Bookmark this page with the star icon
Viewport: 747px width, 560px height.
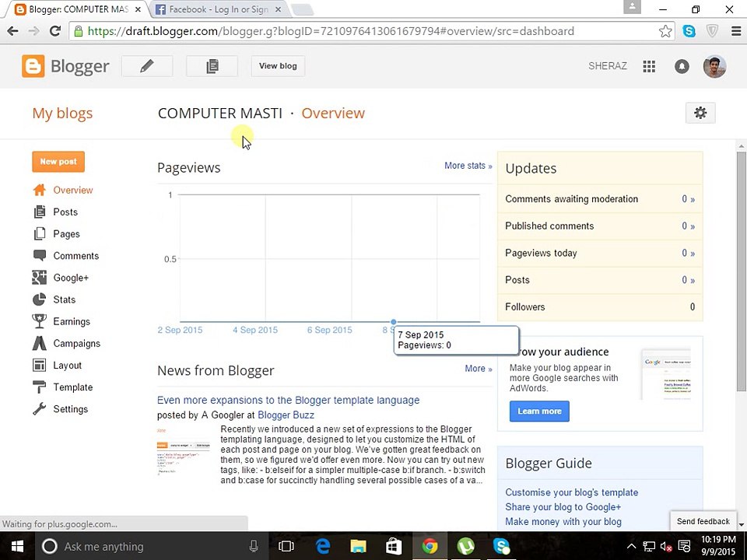(x=665, y=31)
